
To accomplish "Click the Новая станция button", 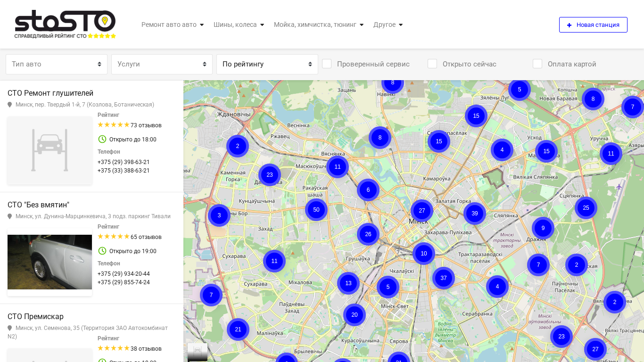I will 593,25.
